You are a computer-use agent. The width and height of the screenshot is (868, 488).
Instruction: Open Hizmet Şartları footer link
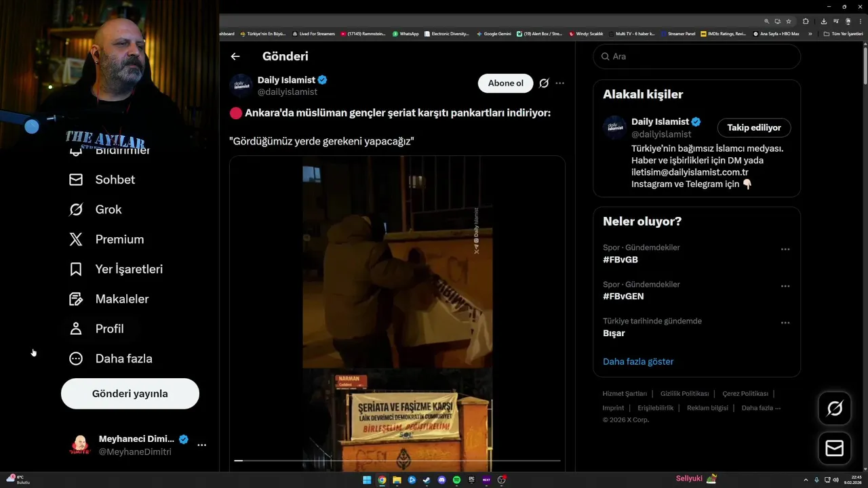coord(625,394)
